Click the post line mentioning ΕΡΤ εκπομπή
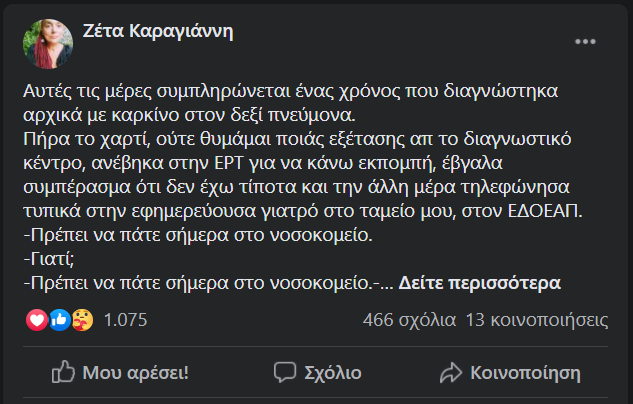 [x=263, y=163]
